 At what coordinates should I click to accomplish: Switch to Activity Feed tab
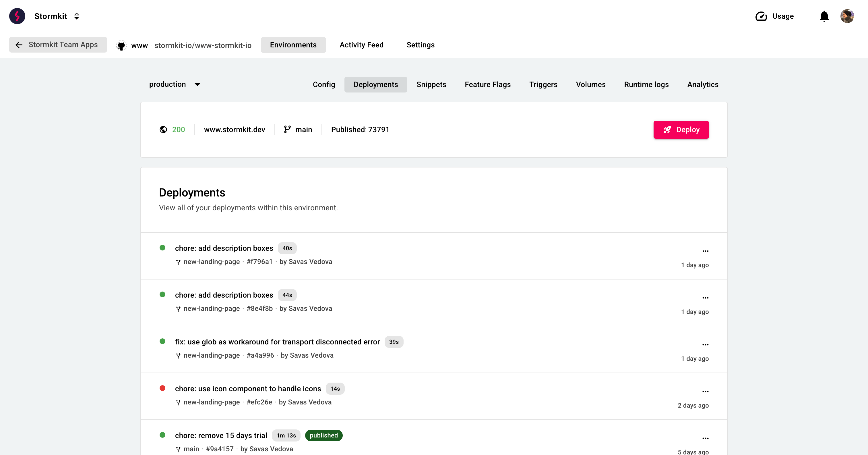(361, 45)
